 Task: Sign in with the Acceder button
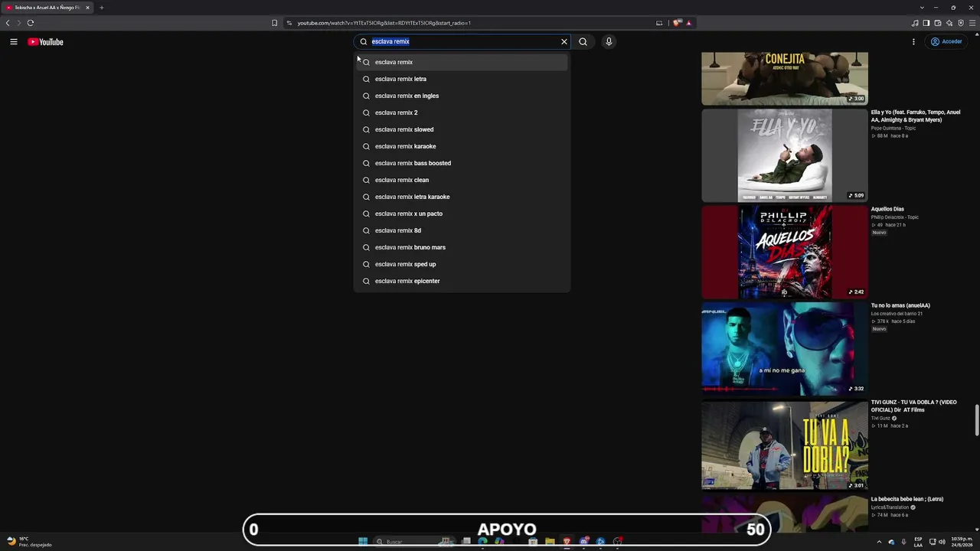[x=946, y=42]
